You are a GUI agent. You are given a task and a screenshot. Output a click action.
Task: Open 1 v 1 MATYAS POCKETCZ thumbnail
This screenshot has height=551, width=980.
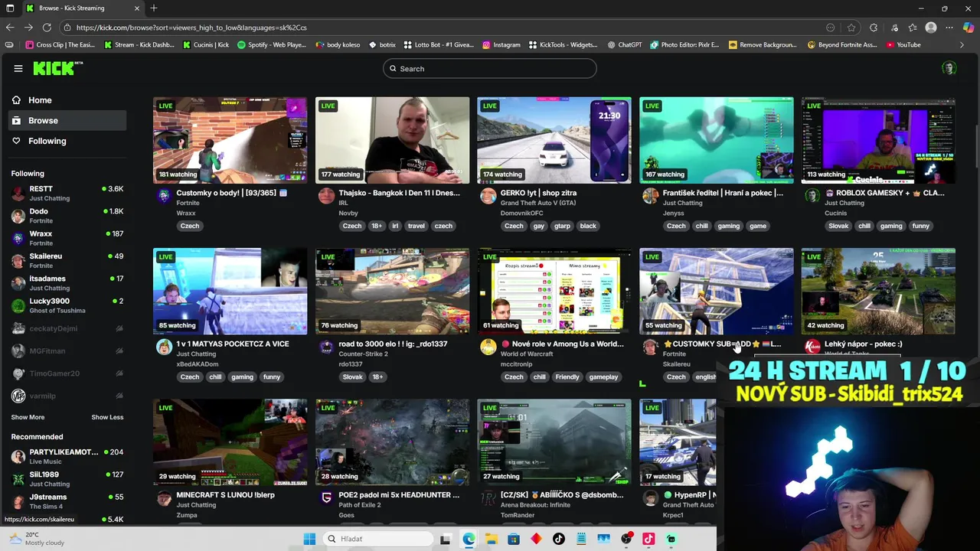click(230, 291)
